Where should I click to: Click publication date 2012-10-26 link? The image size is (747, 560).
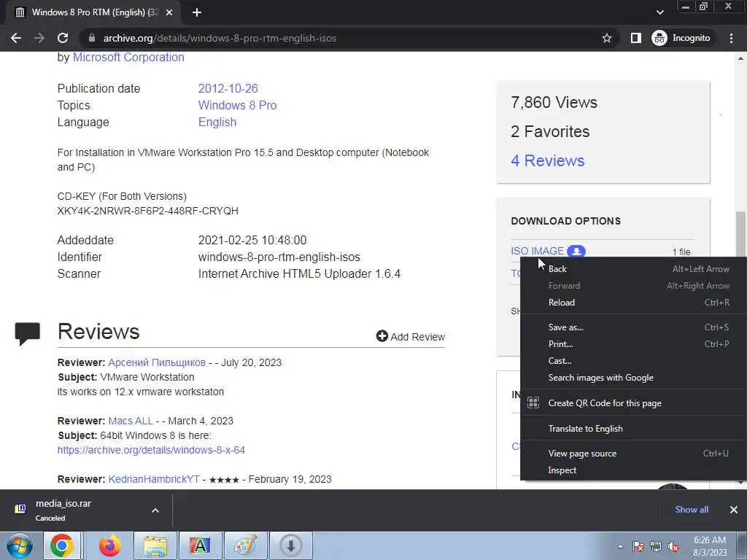(228, 88)
